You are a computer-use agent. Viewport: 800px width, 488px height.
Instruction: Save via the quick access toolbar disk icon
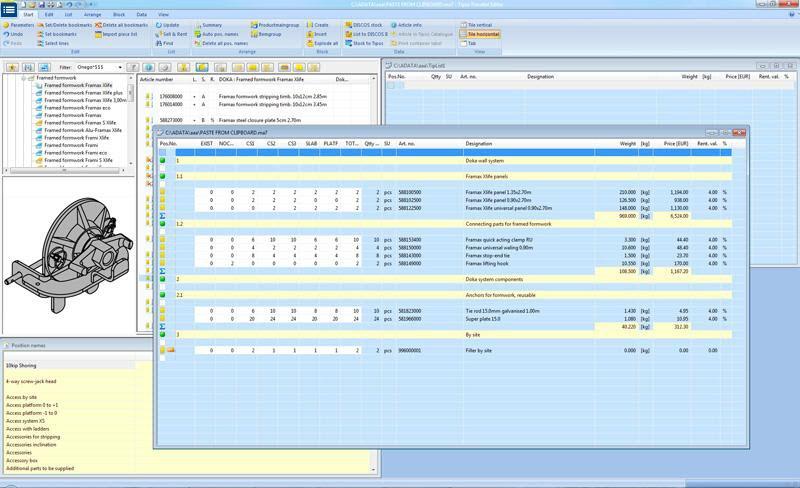(42, 4)
